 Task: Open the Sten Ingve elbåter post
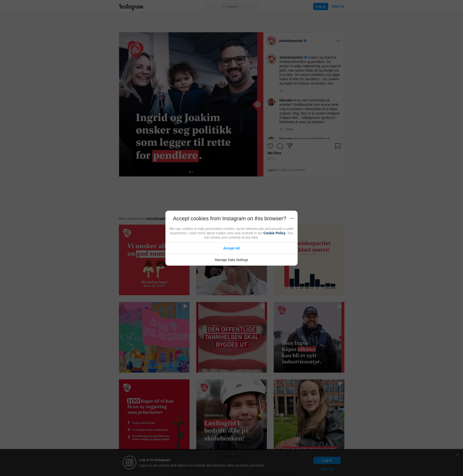[x=309, y=337]
